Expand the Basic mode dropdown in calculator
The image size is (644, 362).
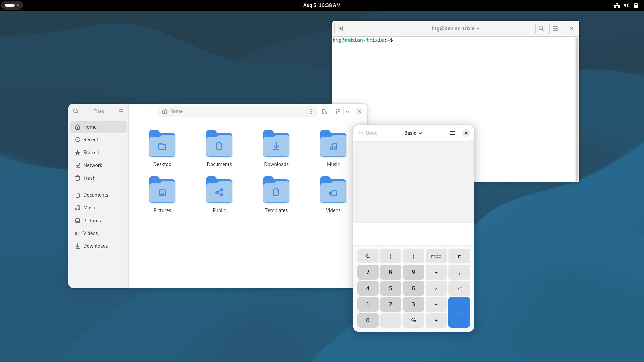coord(413,133)
